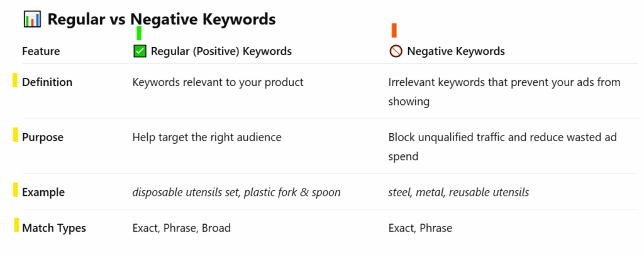Click the "Negative Keywords" header text
The height and width of the screenshot is (258, 644).
click(x=456, y=51)
